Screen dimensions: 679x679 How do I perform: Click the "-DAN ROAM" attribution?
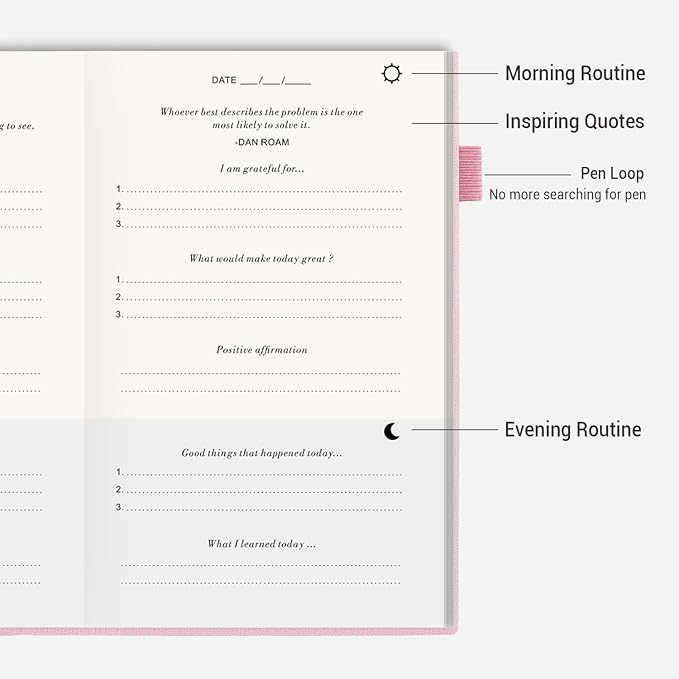(261, 142)
